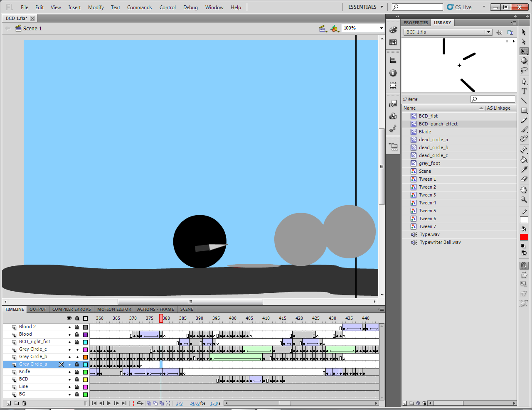Select the Hand tool
This screenshot has height=410, width=532.
[x=524, y=190]
